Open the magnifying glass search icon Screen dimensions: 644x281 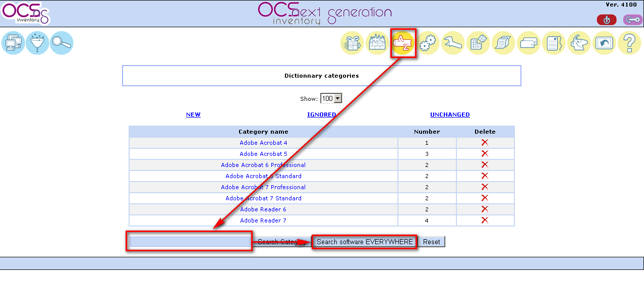62,43
